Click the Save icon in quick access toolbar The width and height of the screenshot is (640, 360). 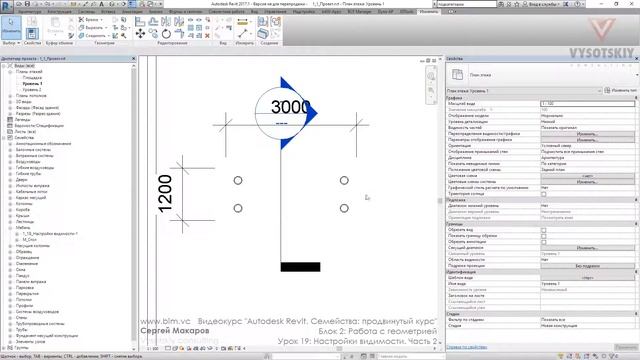point(27,4)
